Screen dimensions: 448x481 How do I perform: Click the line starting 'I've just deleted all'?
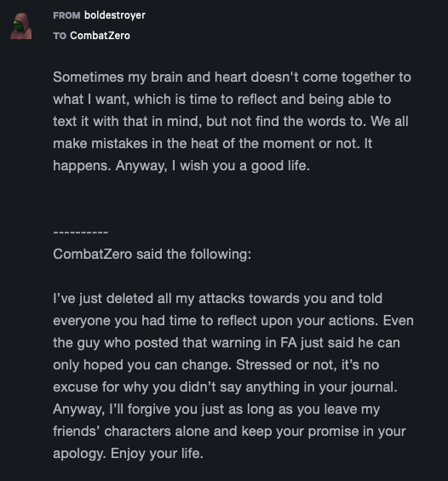tap(217, 299)
